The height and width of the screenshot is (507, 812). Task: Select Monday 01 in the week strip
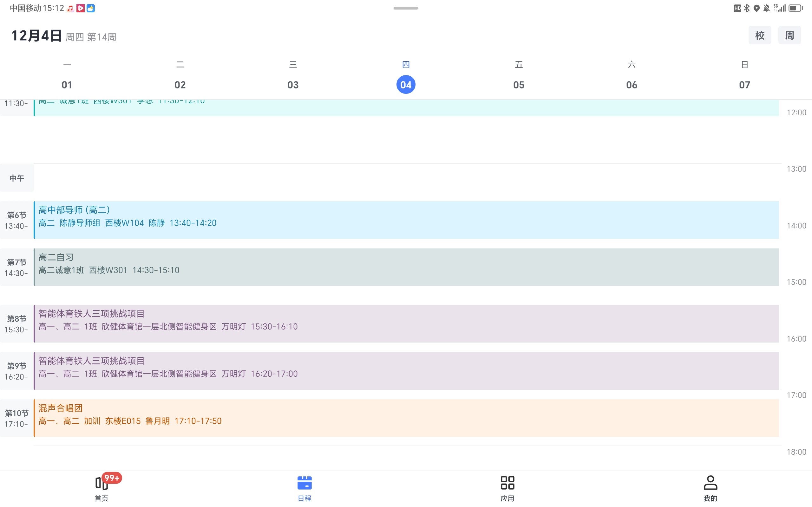pyautogui.click(x=67, y=85)
